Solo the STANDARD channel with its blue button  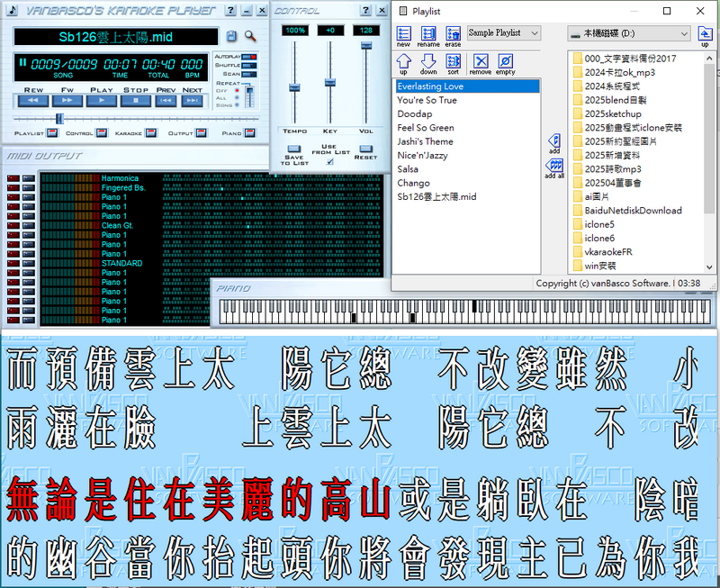tap(29, 263)
